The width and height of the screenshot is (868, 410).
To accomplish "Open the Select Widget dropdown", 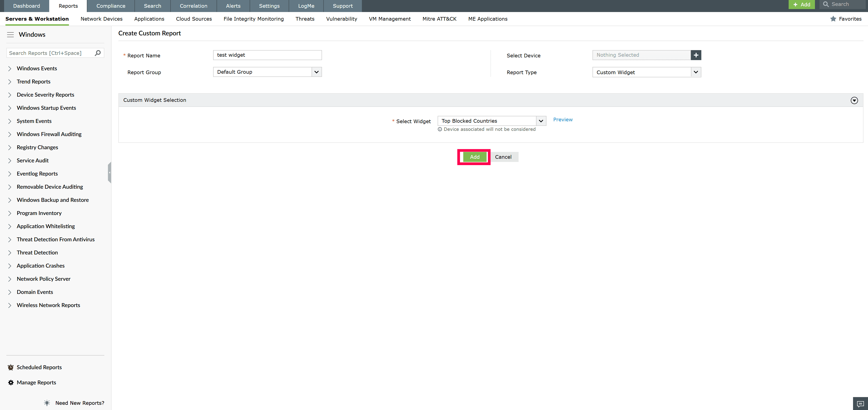I will pos(541,121).
